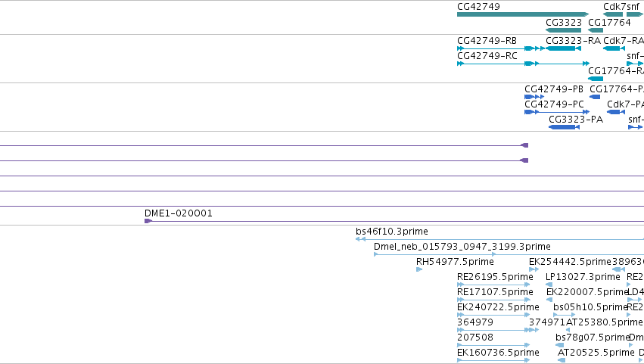The image size is (644, 364).
Task: Open EST RE17107.5prime label
Action: [495, 293]
